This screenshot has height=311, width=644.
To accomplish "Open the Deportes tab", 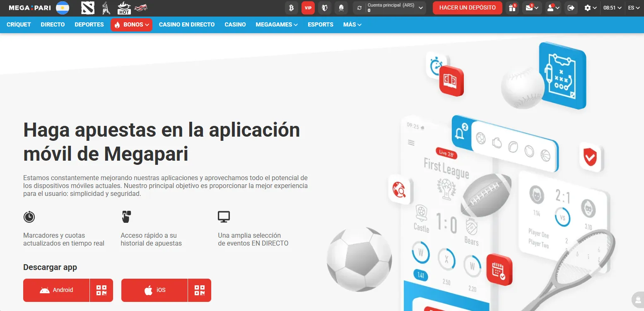I will [89, 25].
